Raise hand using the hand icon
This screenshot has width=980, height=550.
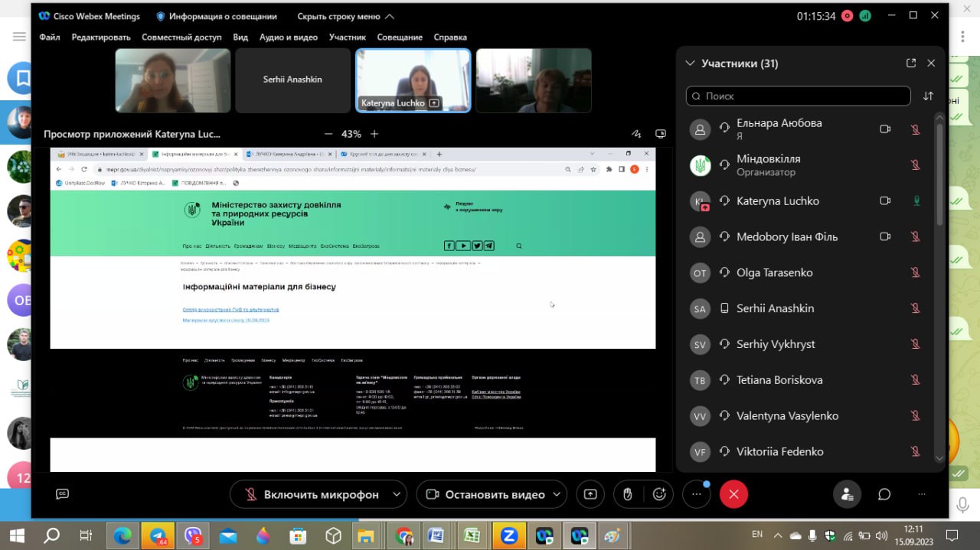pyautogui.click(x=627, y=494)
